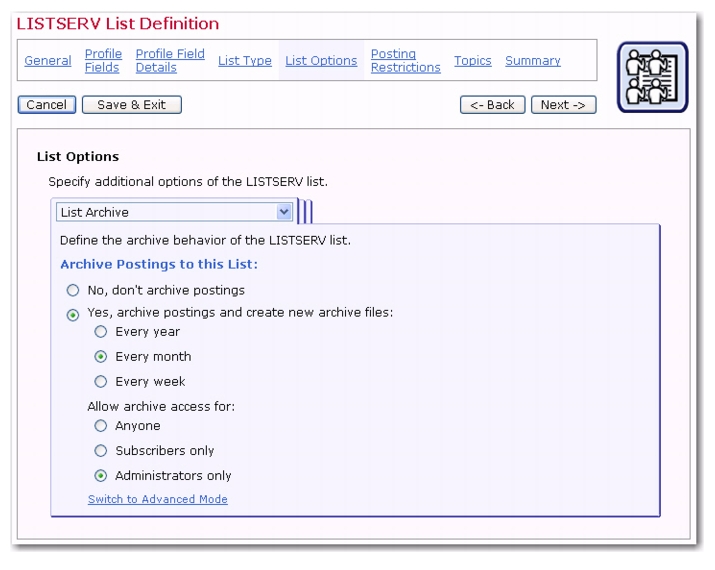715x570 pixels.
Task: Click the list members icon at top right
Action: [653, 77]
